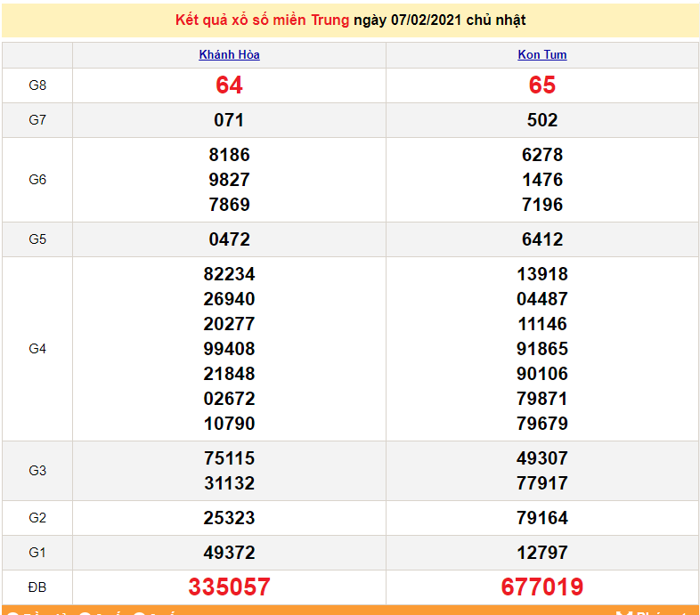Image resolution: width=700 pixels, height=615 pixels.
Task: Click G1 result 12797
Action: click(541, 553)
